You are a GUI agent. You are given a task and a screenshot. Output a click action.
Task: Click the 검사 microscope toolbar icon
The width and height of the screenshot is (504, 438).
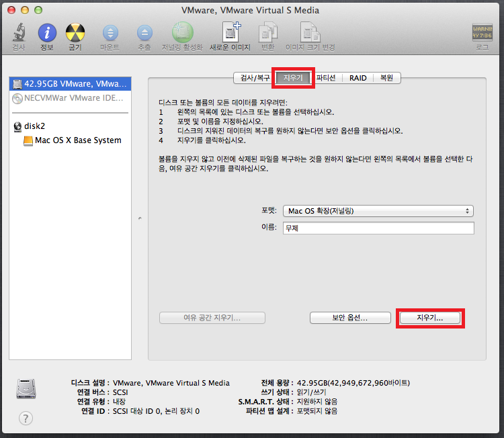19,33
